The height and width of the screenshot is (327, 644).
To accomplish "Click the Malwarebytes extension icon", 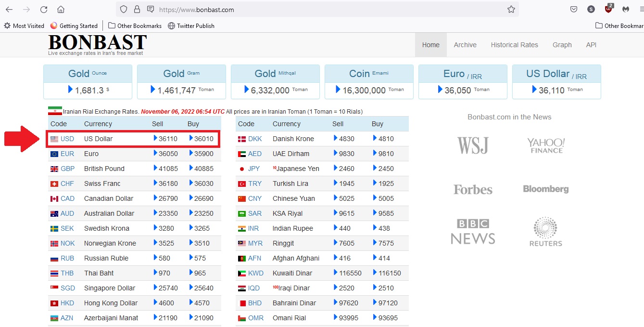I will tap(626, 9).
